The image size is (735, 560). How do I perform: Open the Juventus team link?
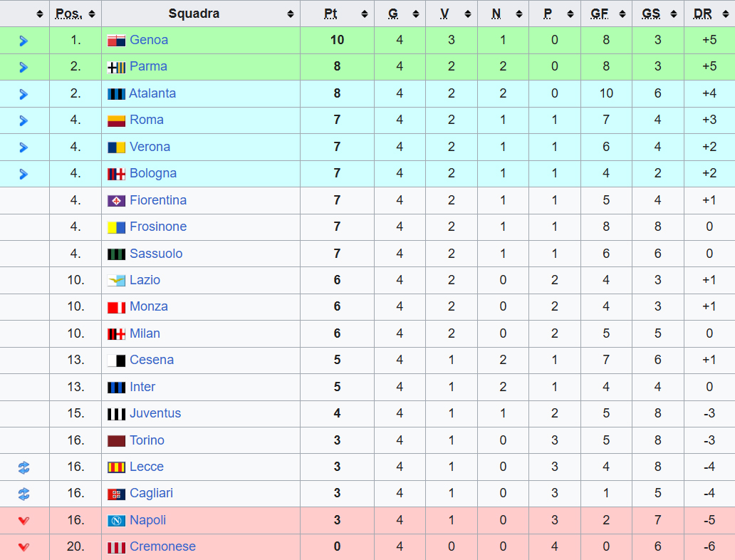point(155,413)
